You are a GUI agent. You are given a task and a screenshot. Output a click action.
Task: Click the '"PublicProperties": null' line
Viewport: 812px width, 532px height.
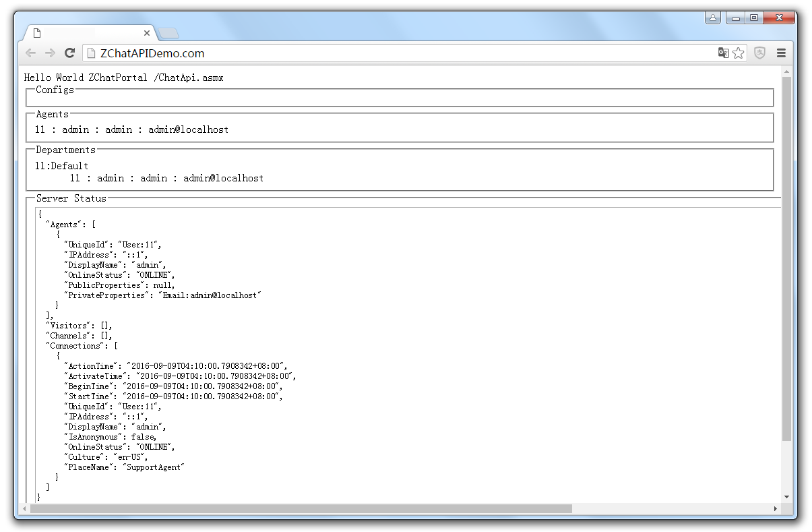pyautogui.click(x=119, y=285)
